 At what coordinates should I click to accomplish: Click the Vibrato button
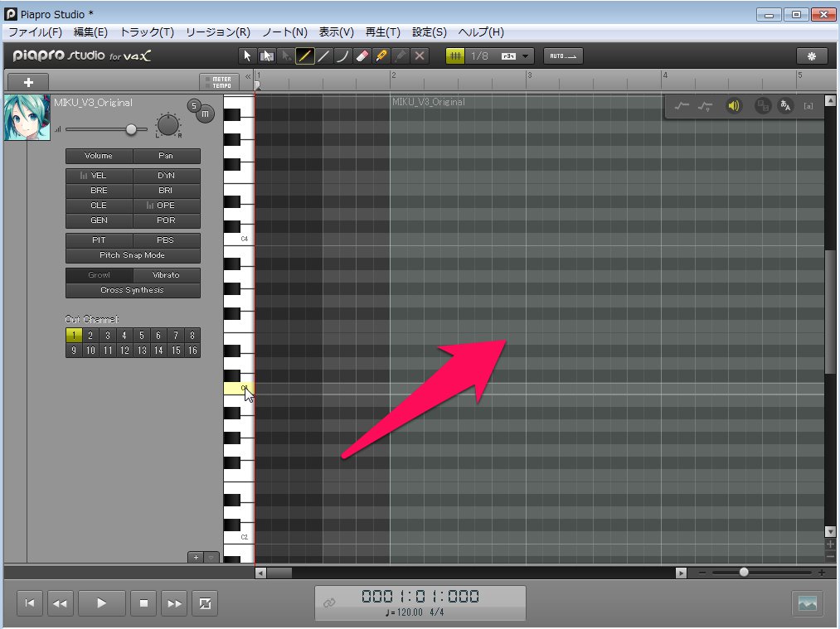(166, 275)
